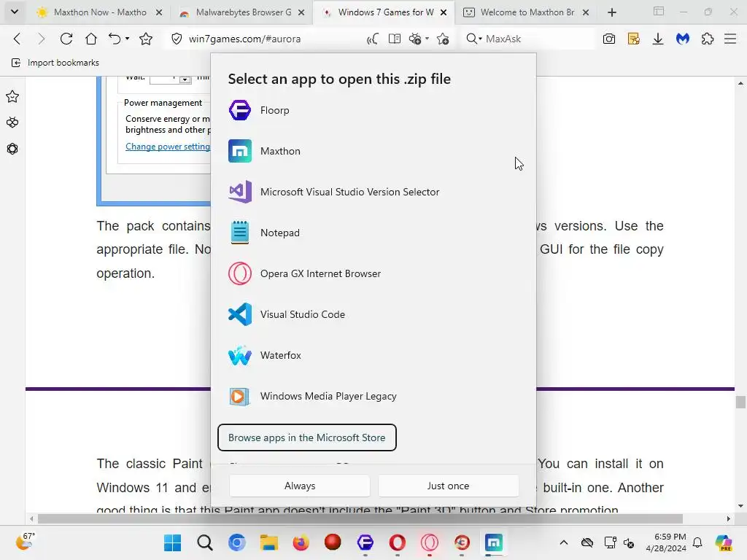This screenshot has width=747, height=560.
Task: Select Maxthon in the app list
Action: tap(373, 151)
